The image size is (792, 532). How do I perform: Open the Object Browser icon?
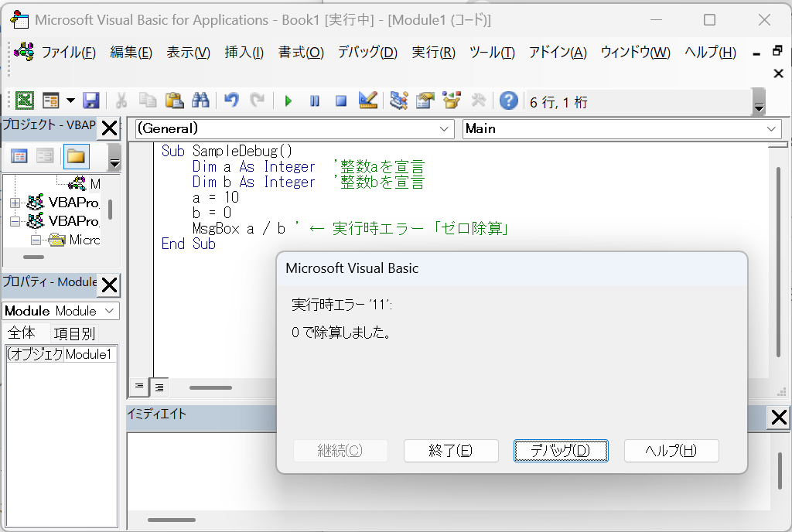(x=452, y=101)
